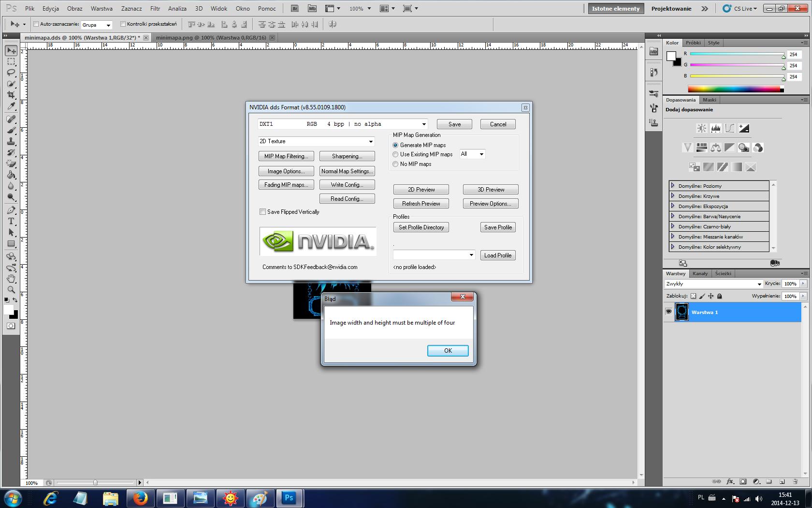
Task: Open the Warstwa menu
Action: point(101,9)
